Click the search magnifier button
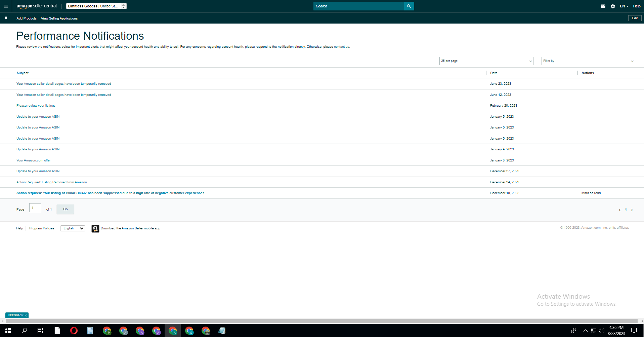 [409, 6]
